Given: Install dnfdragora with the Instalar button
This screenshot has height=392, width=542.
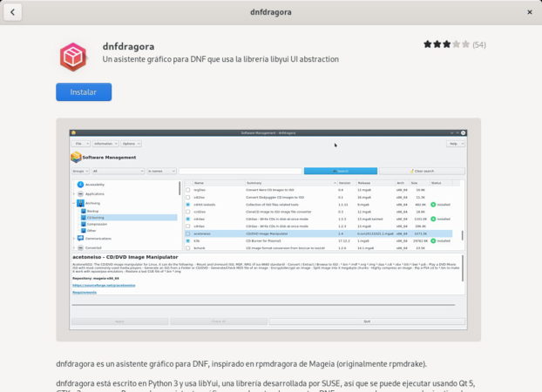Looking at the screenshot, I should pyautogui.click(x=84, y=92).
